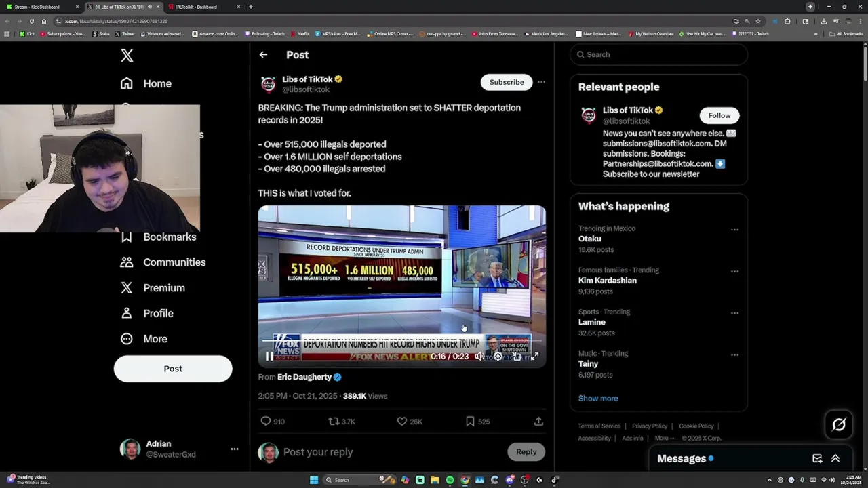Focus the X Search box
This screenshot has height=488, width=868.
658,54
